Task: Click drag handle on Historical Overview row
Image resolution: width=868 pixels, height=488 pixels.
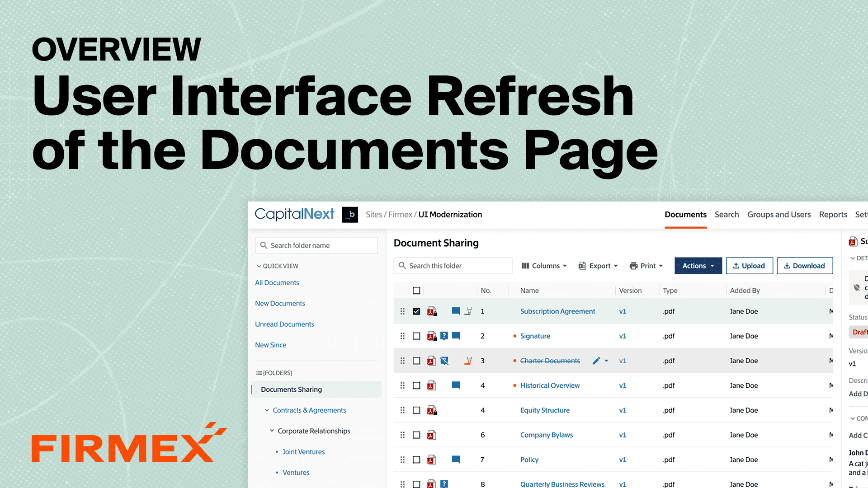Action: coord(402,385)
